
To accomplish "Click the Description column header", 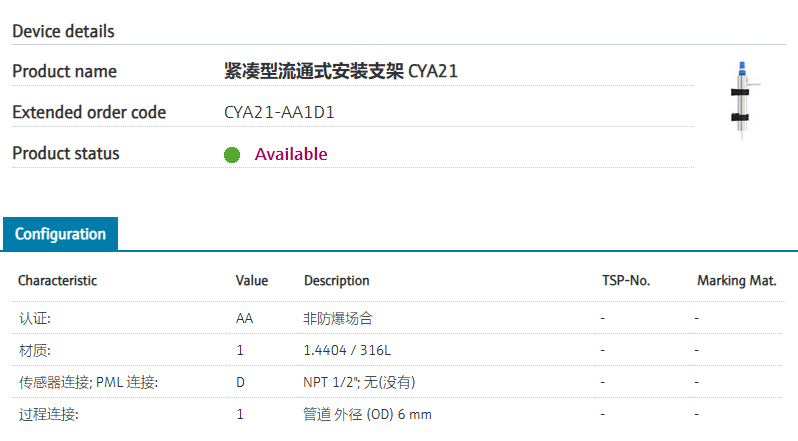I will tap(336, 280).
